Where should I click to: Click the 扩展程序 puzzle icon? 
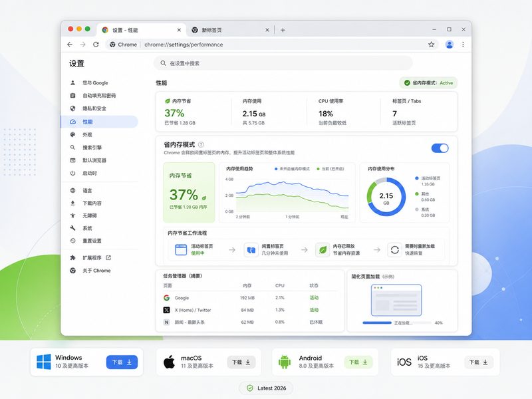(72, 258)
